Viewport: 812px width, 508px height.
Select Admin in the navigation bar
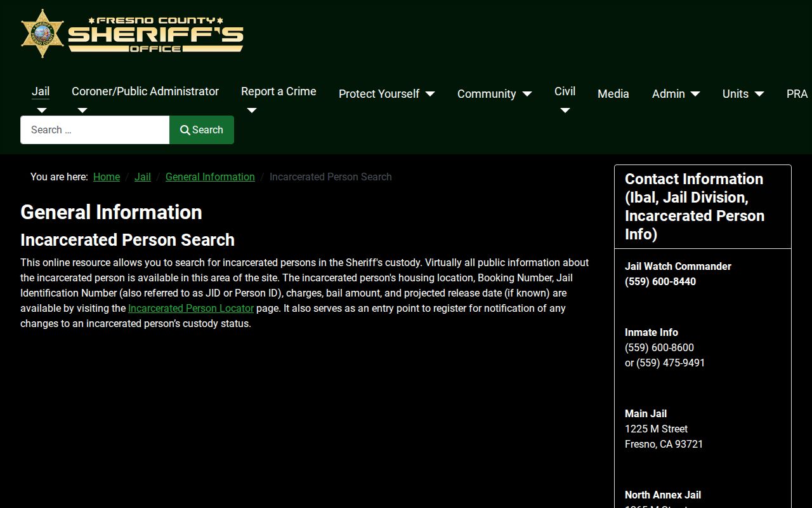coord(669,94)
